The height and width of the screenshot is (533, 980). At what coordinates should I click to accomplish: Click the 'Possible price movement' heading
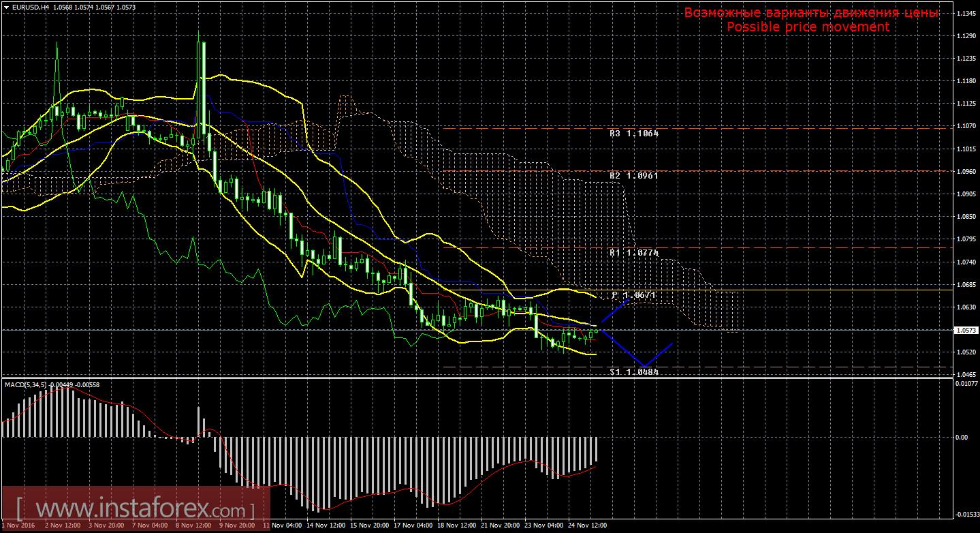pyautogui.click(x=808, y=27)
